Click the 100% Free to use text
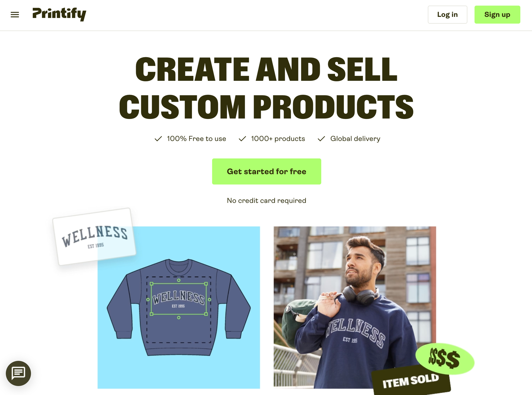The height and width of the screenshot is (395, 532). pyautogui.click(x=196, y=139)
